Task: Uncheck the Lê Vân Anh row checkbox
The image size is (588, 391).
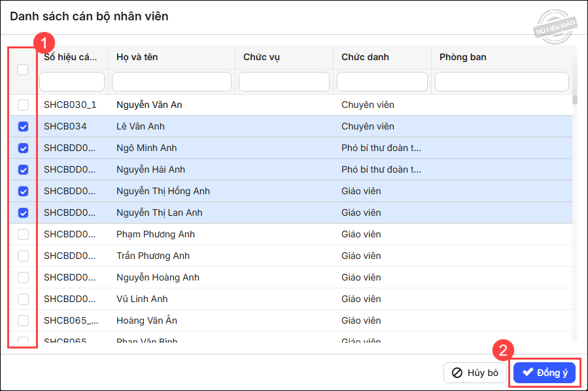Action: point(23,126)
